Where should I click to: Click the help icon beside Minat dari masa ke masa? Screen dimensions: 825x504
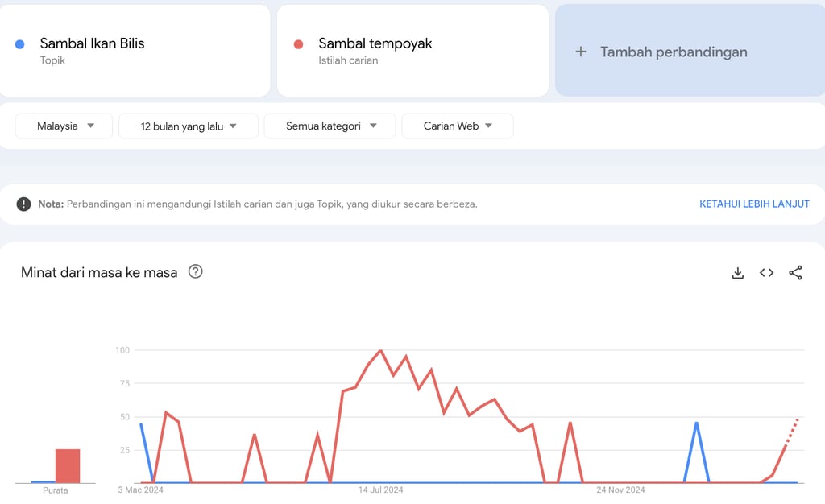pyautogui.click(x=195, y=272)
